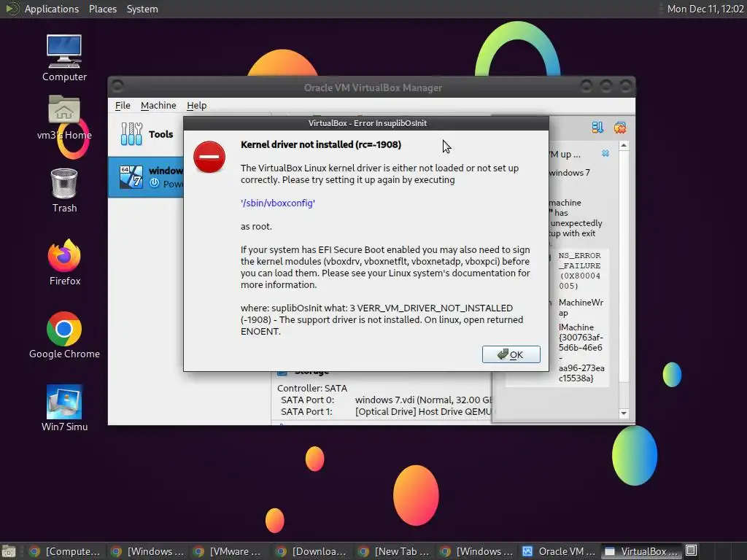
Task: Switch to the [Downloa... taskbar window
Action: pos(311,551)
